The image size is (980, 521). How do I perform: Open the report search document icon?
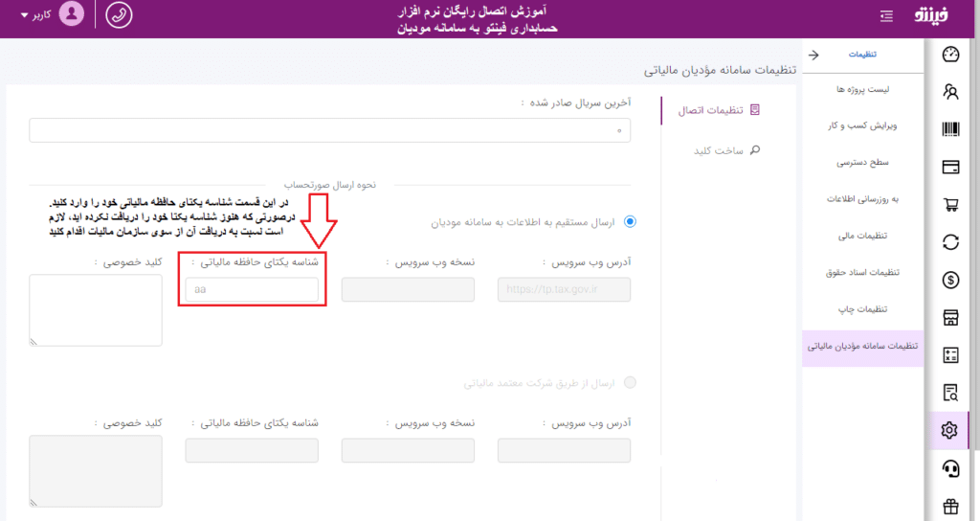(x=950, y=393)
